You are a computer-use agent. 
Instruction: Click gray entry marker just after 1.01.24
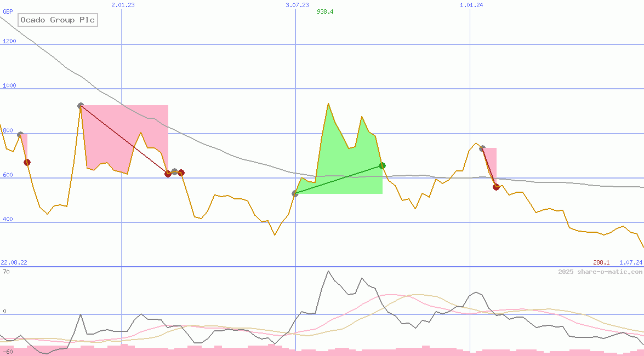pos(483,148)
